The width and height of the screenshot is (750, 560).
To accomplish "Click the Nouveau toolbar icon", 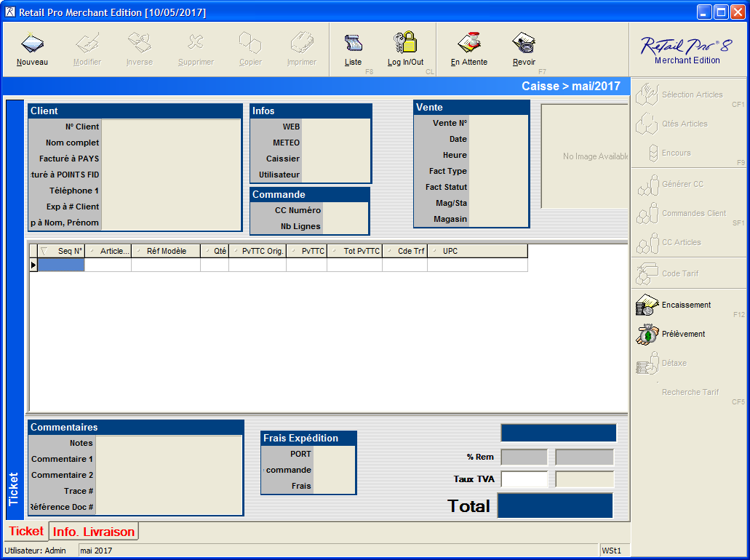I will click(32, 44).
